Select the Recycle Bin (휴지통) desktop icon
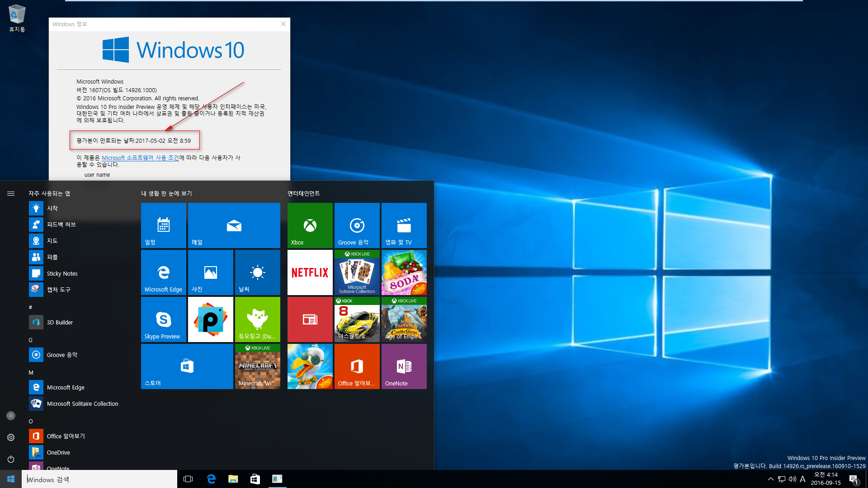This screenshot has height=488, width=868. pyautogui.click(x=17, y=19)
